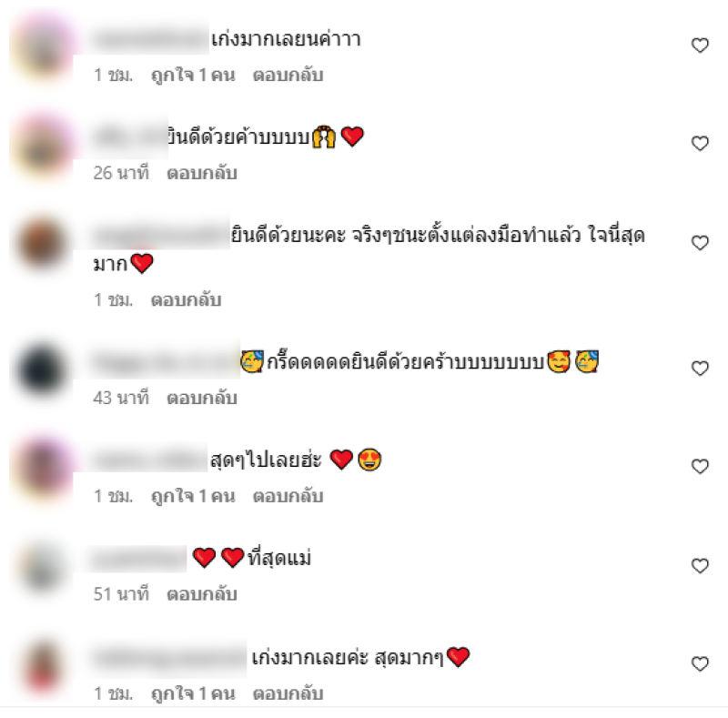
Task: Like the long 'ยินดีด้วยนะคะ จริงๆชนะตั้งแต่ลงมือทำแล้ว' comment
Action: 700,242
